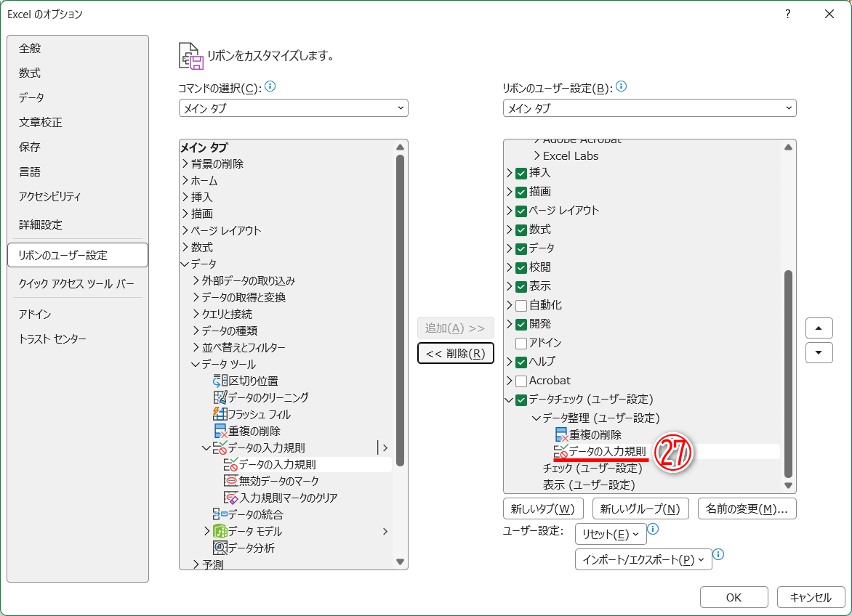Click the 名前の変更 button

tap(747, 508)
